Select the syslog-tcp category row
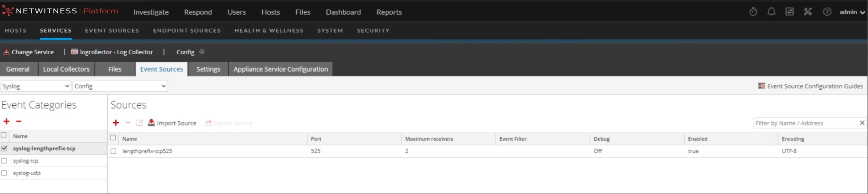The image size is (868, 194). click(53, 160)
